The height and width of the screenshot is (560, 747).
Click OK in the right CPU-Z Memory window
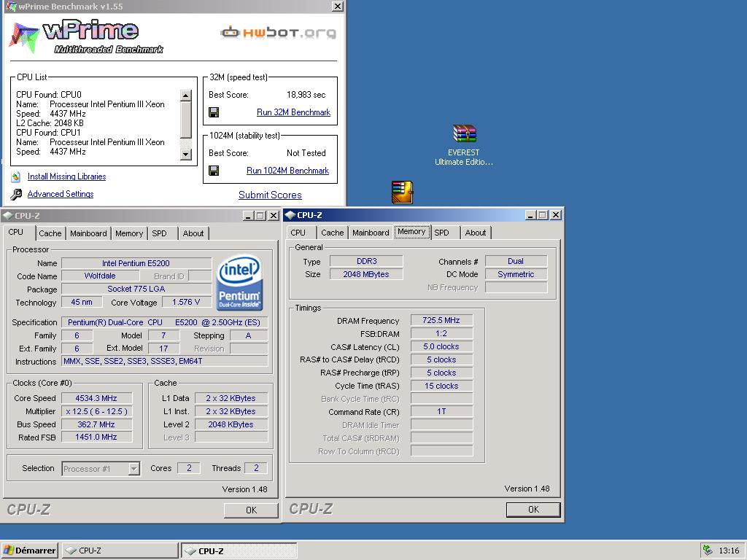[x=533, y=510]
